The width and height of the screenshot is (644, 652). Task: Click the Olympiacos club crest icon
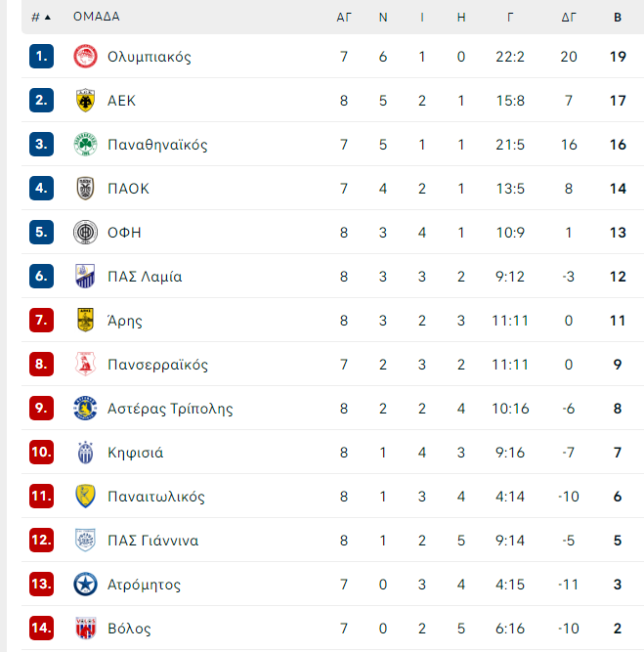pyautogui.click(x=85, y=57)
